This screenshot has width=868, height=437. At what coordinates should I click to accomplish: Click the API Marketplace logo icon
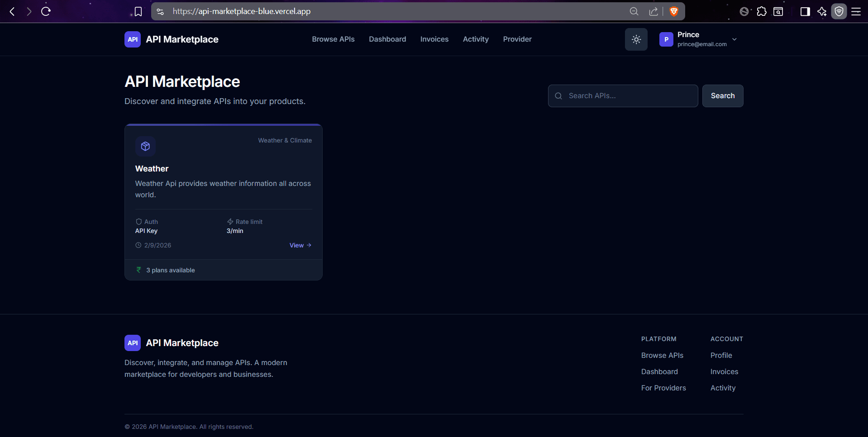pyautogui.click(x=132, y=39)
